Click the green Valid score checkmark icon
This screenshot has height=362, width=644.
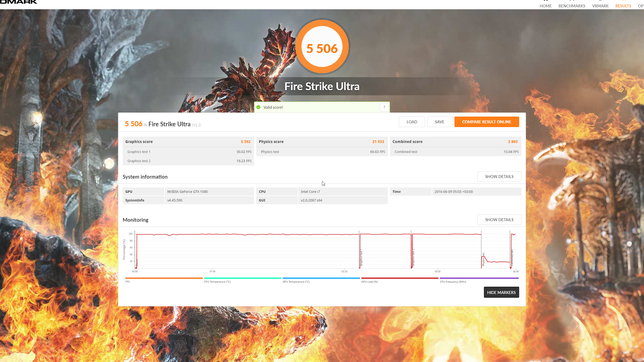[x=258, y=107]
